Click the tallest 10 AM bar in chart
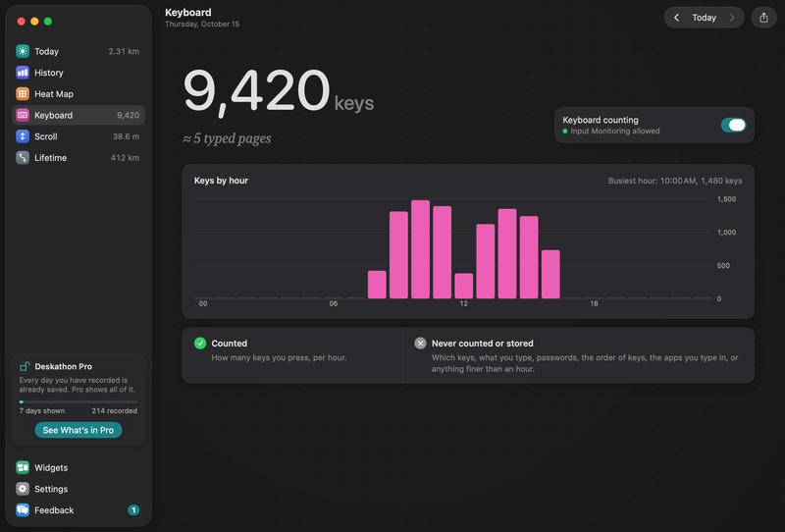The image size is (785, 532). click(x=421, y=249)
